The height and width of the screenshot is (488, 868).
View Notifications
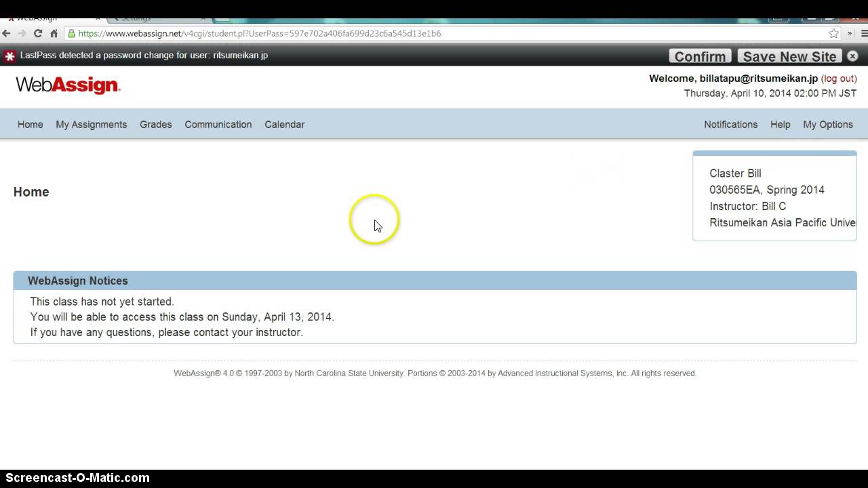tap(731, 125)
